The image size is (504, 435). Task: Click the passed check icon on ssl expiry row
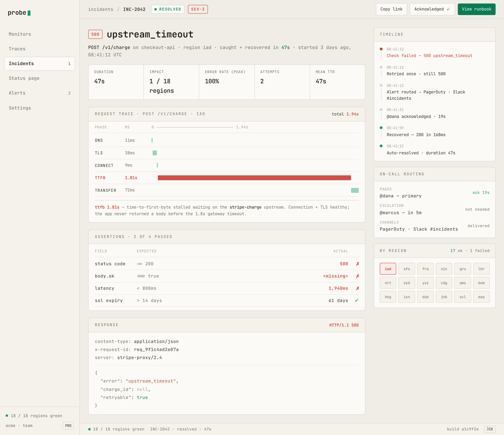(357, 300)
